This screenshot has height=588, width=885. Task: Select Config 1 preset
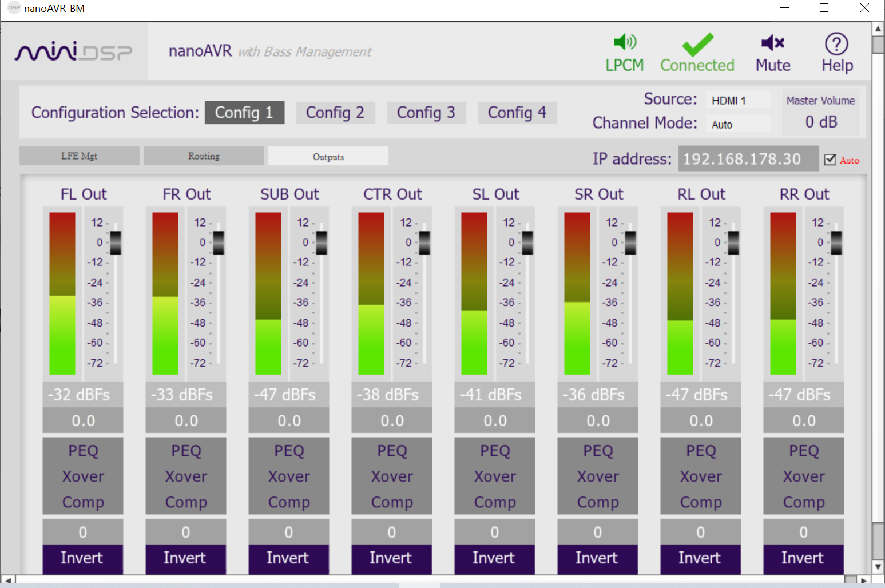click(x=244, y=113)
